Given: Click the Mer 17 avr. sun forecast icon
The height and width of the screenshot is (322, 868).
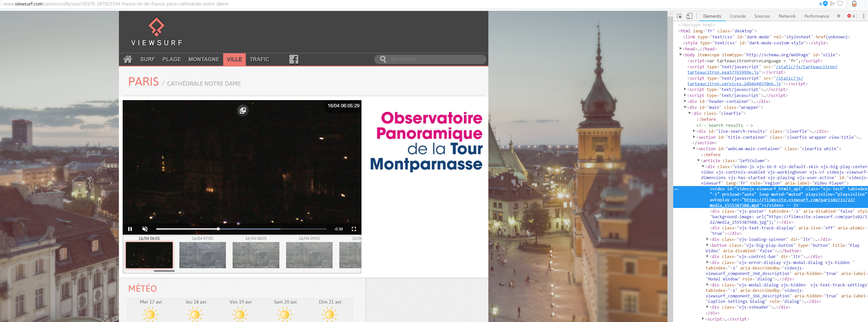Looking at the screenshot, I should (x=150, y=314).
